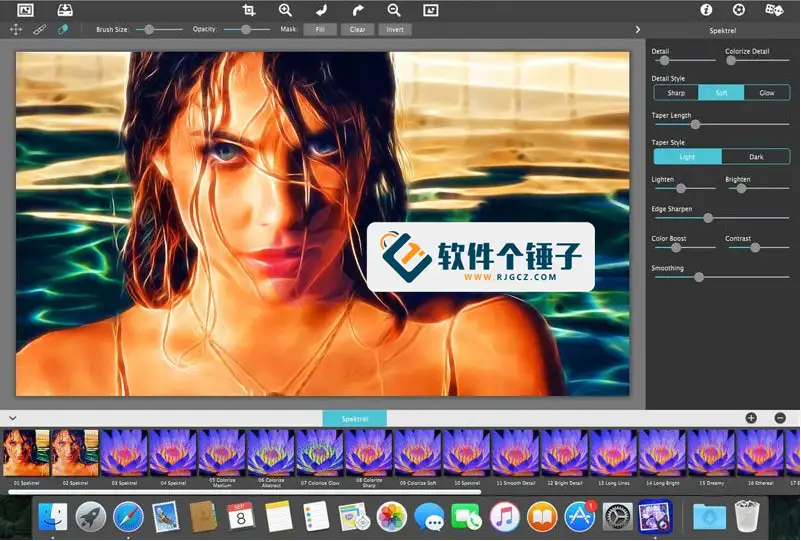Image resolution: width=801 pixels, height=541 pixels.
Task: Open the info icon at top right
Action: (x=706, y=10)
